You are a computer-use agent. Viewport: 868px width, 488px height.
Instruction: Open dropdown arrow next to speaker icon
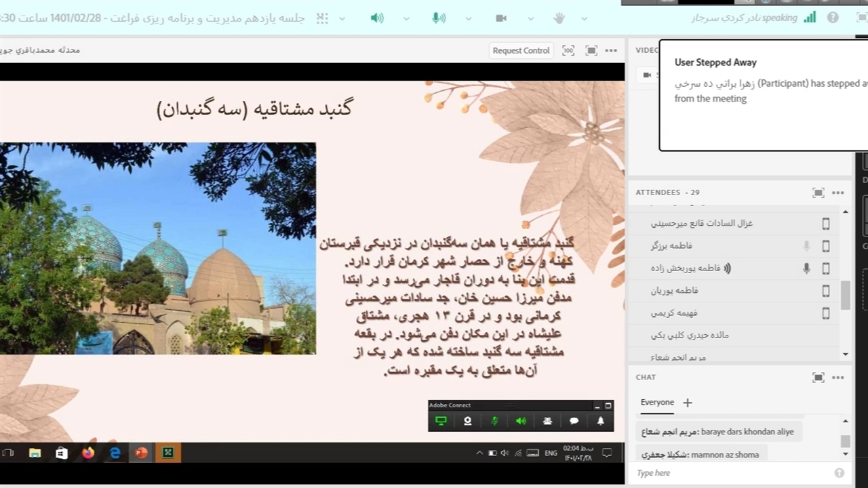[406, 18]
